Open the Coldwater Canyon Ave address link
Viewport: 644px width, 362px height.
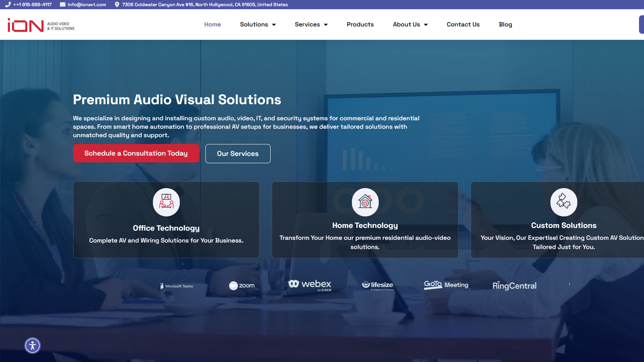coord(205,5)
